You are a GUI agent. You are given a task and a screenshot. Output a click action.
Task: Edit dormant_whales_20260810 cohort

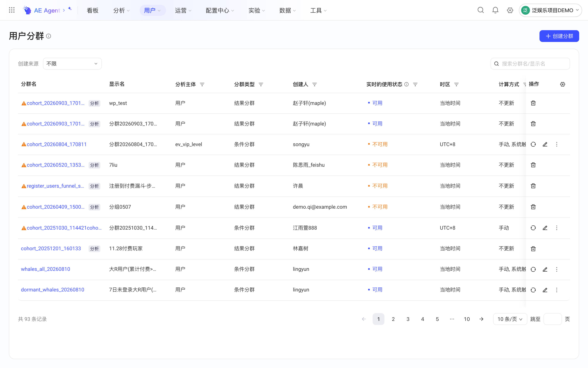[545, 290]
